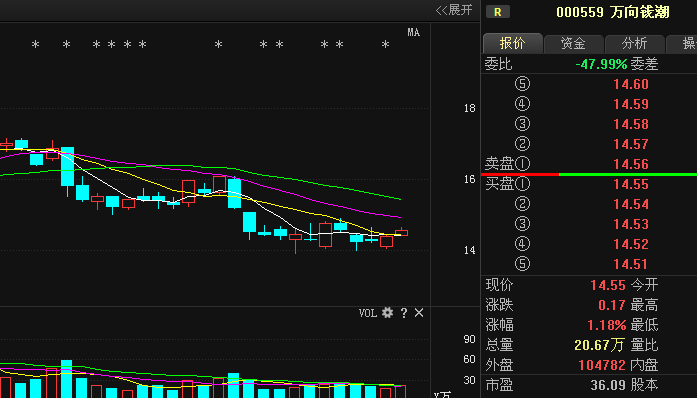Viewport: 697px width, 398px height.
Task: Click the yellow R badge icon
Action: pyautogui.click(x=497, y=12)
